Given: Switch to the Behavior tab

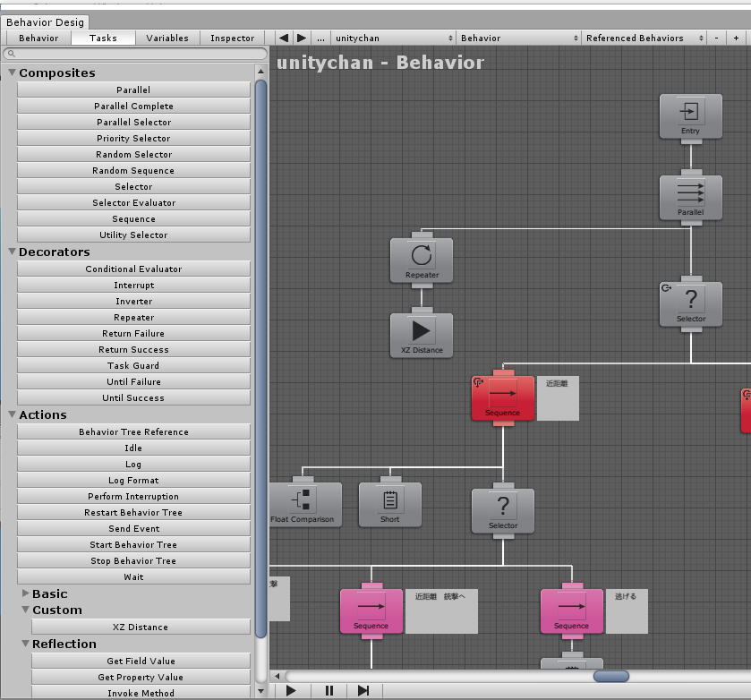Looking at the screenshot, I should pos(38,38).
